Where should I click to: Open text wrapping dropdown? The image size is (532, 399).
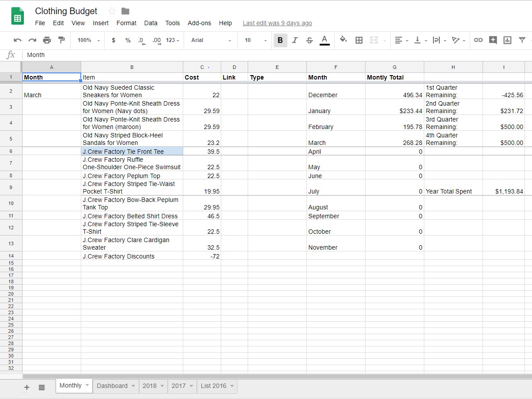[439, 40]
